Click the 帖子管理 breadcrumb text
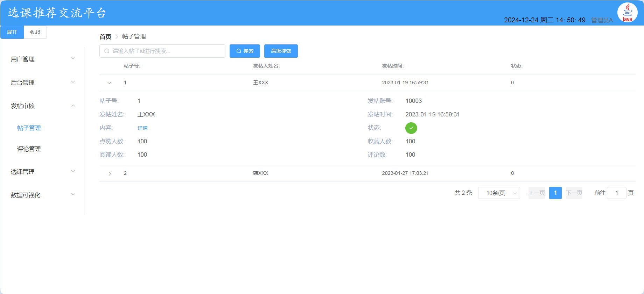 pos(134,37)
